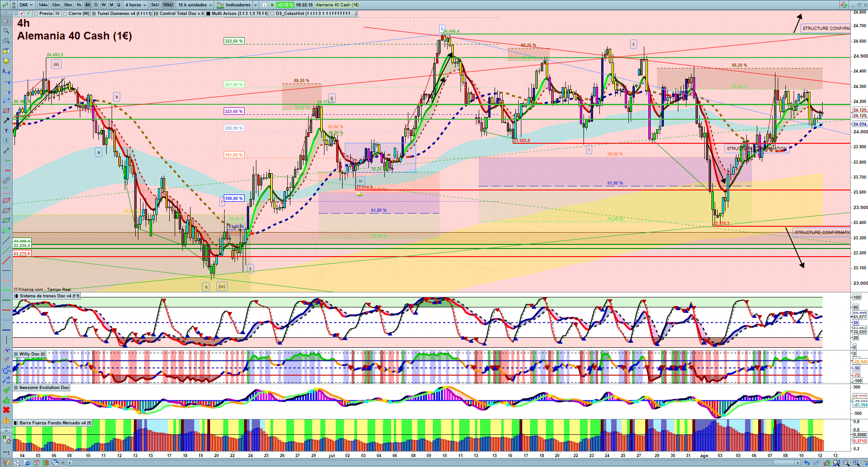868x467 pixels.
Task: Switch to the 12m timeframe
Action: (x=56, y=5)
